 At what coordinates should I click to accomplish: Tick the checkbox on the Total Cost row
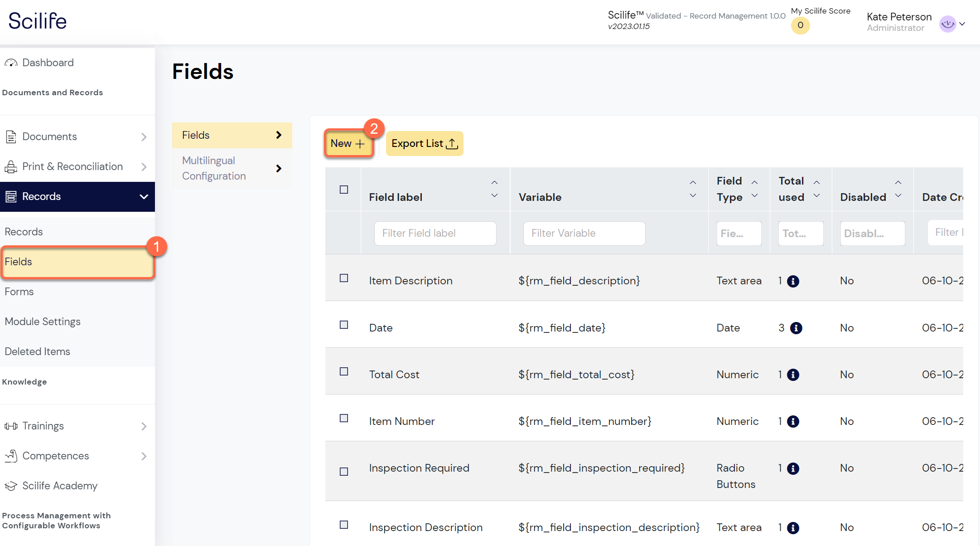[x=343, y=371]
